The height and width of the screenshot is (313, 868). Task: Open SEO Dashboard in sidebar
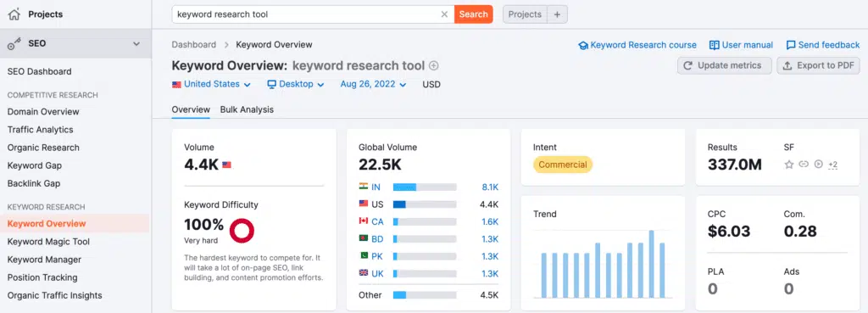[39, 71]
